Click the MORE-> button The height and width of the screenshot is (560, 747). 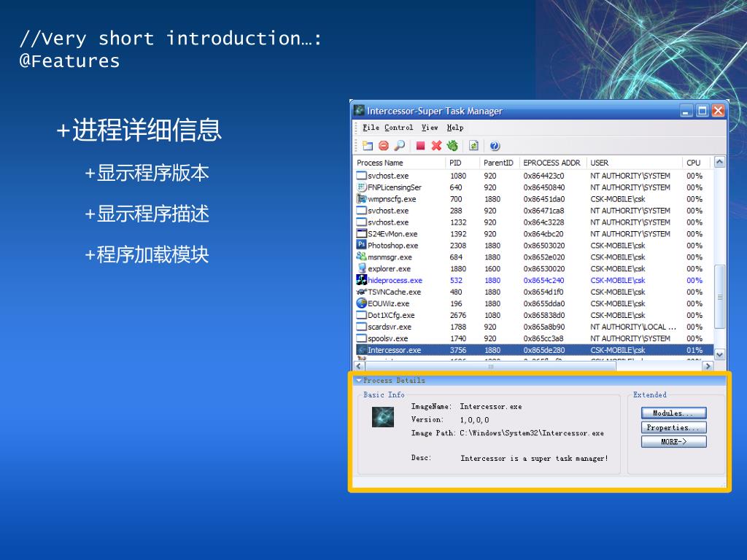point(673,442)
